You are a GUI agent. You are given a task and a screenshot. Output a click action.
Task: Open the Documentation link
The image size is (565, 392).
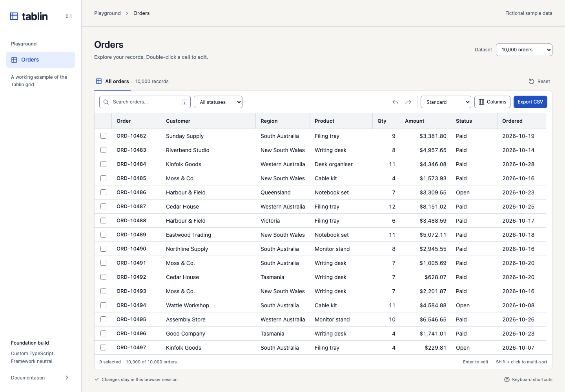(40, 378)
